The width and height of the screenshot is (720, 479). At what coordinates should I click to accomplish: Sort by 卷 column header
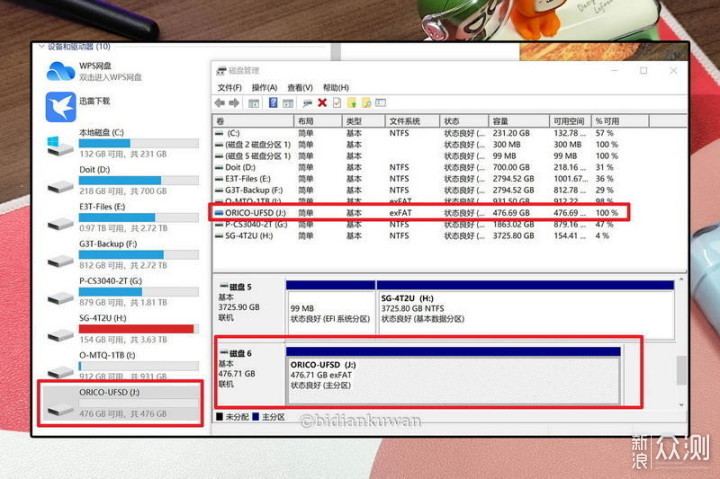253,121
